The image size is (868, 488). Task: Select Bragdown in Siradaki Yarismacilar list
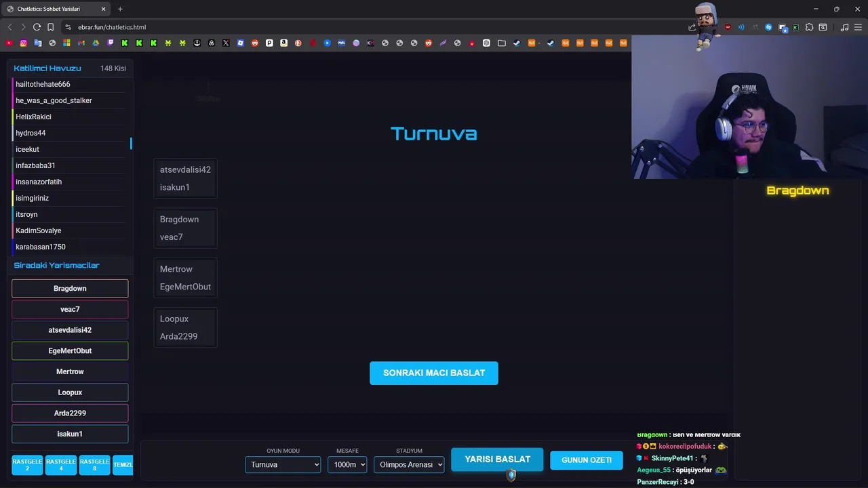point(70,288)
